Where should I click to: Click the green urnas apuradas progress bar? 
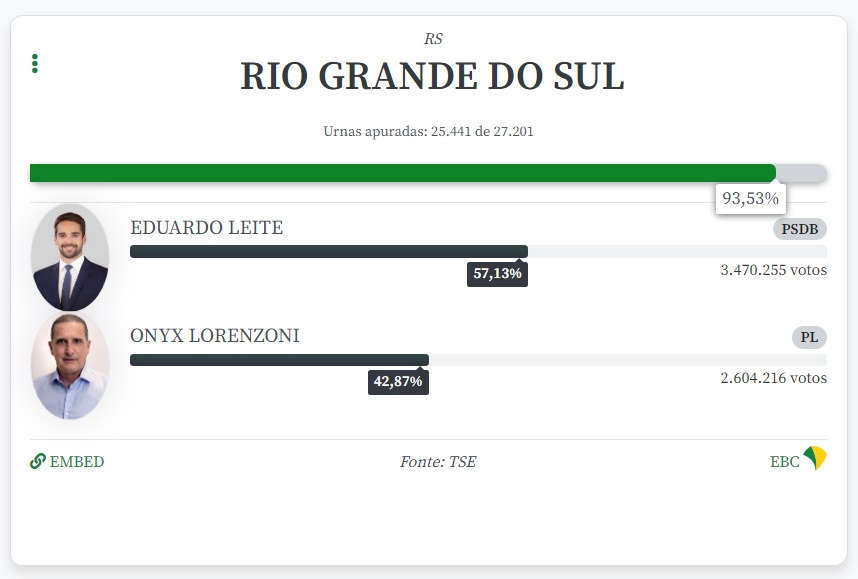click(402, 173)
